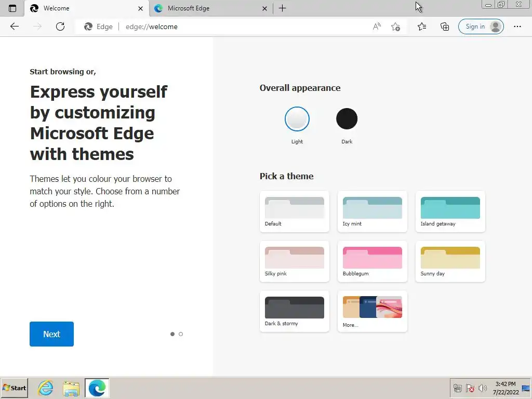Image resolution: width=532 pixels, height=399 pixels.
Task: Choose the Dark & stormy theme
Action: click(295, 311)
